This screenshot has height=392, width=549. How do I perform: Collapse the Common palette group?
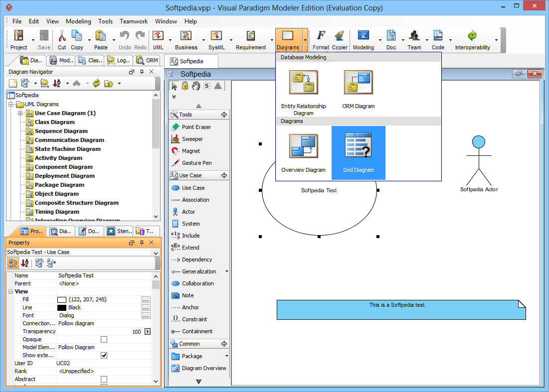[224, 344]
